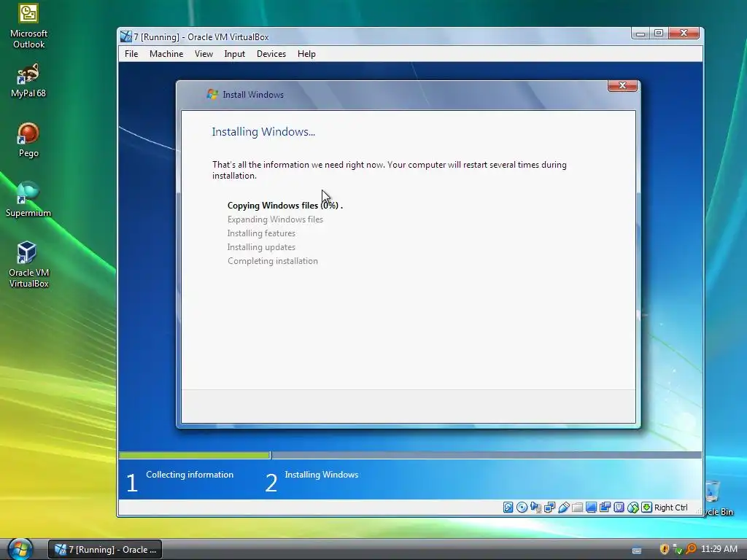The image size is (747, 560).
Task: Select the Oracle VM VirtualBox desktop shortcut
Action: 28,265
